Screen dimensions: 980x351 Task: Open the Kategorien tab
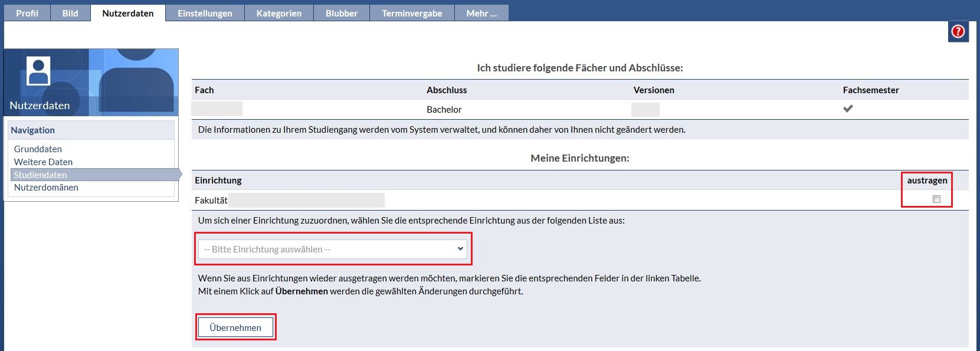click(278, 13)
